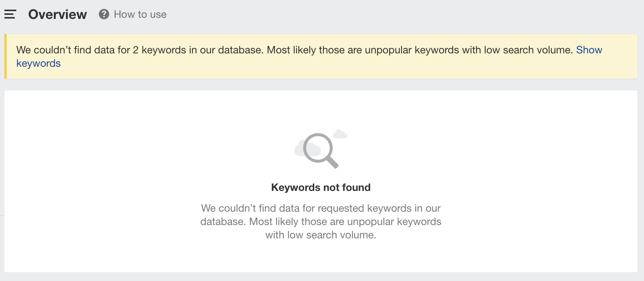The image size is (644, 281).
Task: Click the magnifying glass handle
Action: tap(332, 162)
